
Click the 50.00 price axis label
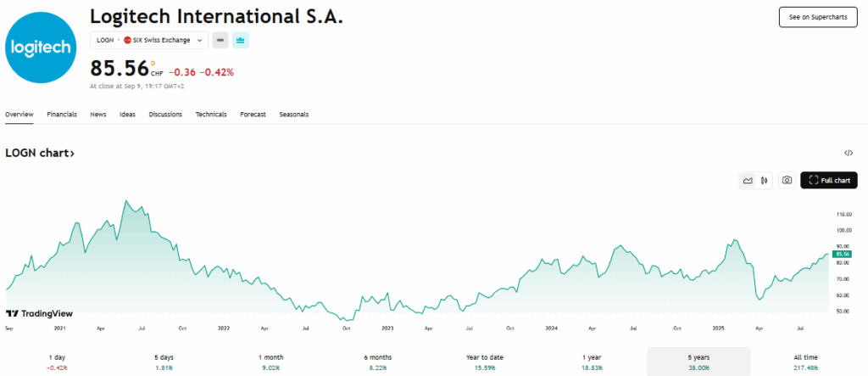(843, 311)
